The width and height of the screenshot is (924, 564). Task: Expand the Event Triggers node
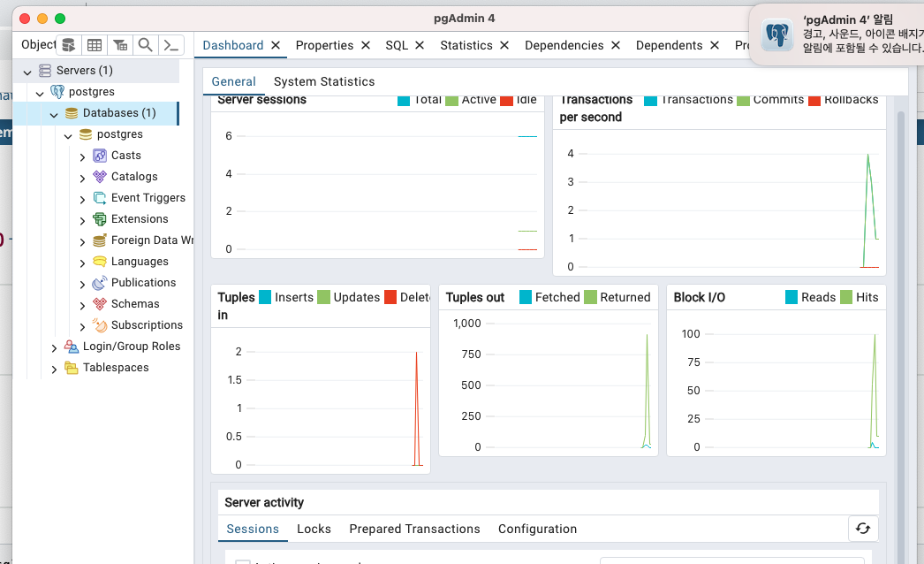click(82, 200)
